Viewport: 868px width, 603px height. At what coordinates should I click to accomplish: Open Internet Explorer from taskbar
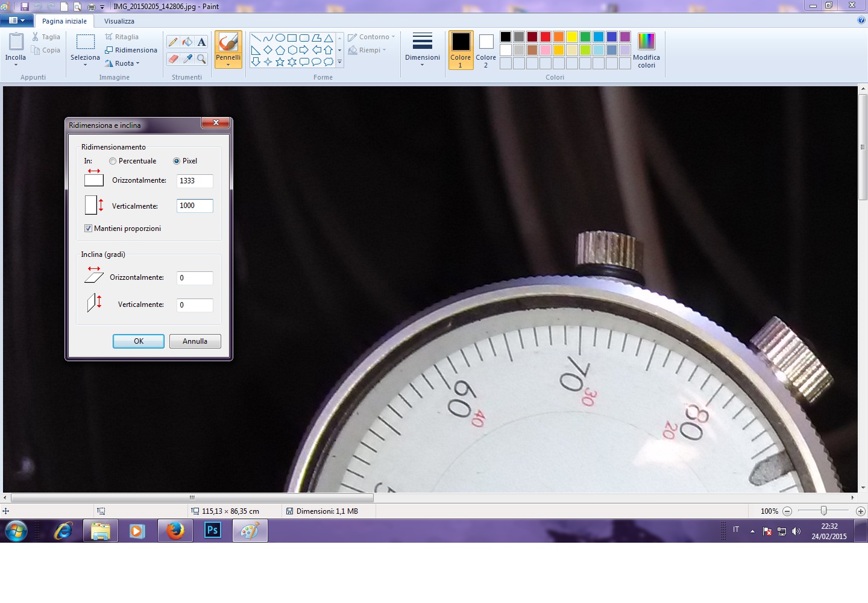[63, 531]
